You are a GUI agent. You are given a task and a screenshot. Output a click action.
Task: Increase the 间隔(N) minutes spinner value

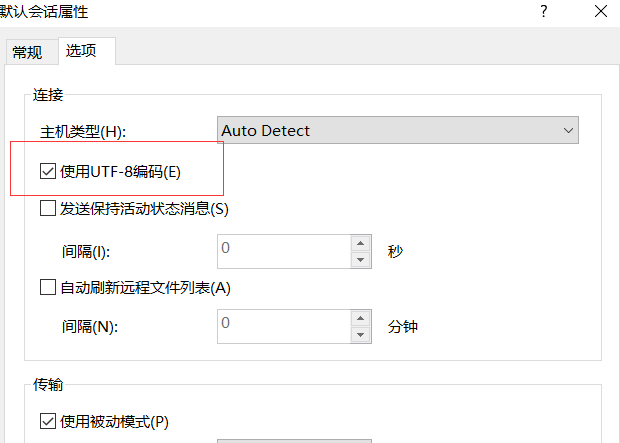pyautogui.click(x=361, y=318)
